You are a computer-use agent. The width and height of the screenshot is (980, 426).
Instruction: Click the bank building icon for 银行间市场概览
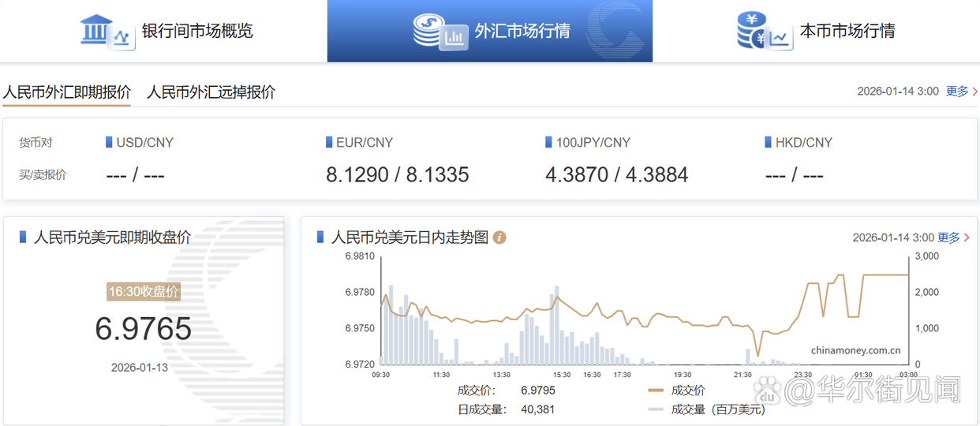click(107, 31)
